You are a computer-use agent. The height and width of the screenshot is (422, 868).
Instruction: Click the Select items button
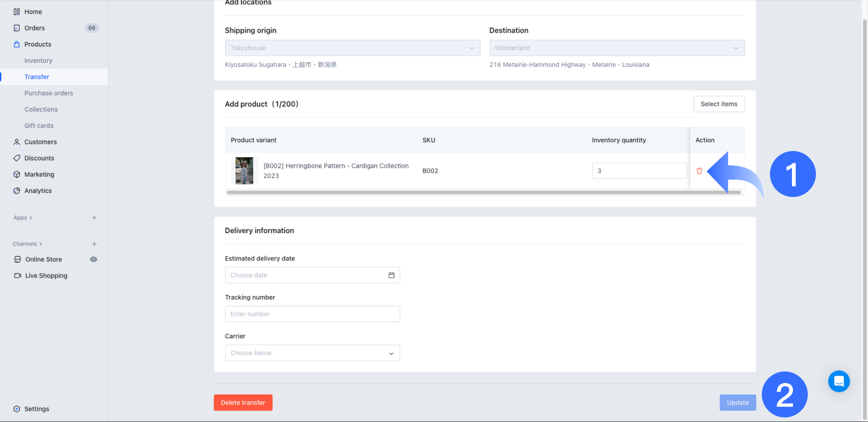(718, 104)
